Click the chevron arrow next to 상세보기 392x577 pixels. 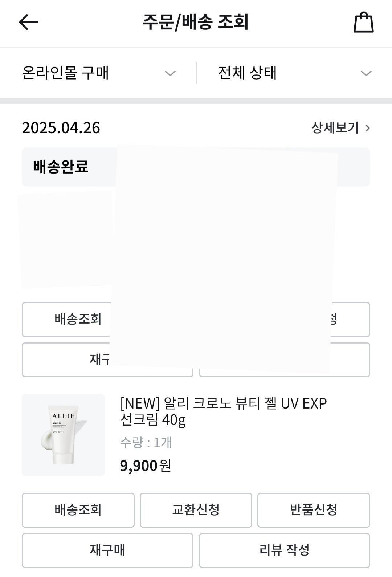pos(367,128)
